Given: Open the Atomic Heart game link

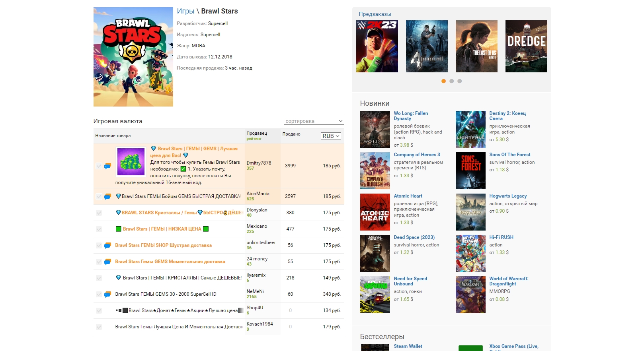Looking at the screenshot, I should tap(408, 196).
